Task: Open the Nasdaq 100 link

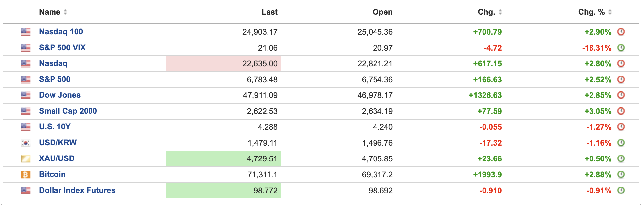Action: (61, 32)
